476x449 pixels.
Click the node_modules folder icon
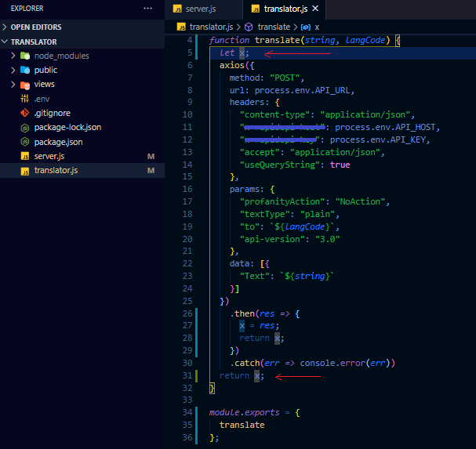point(25,56)
